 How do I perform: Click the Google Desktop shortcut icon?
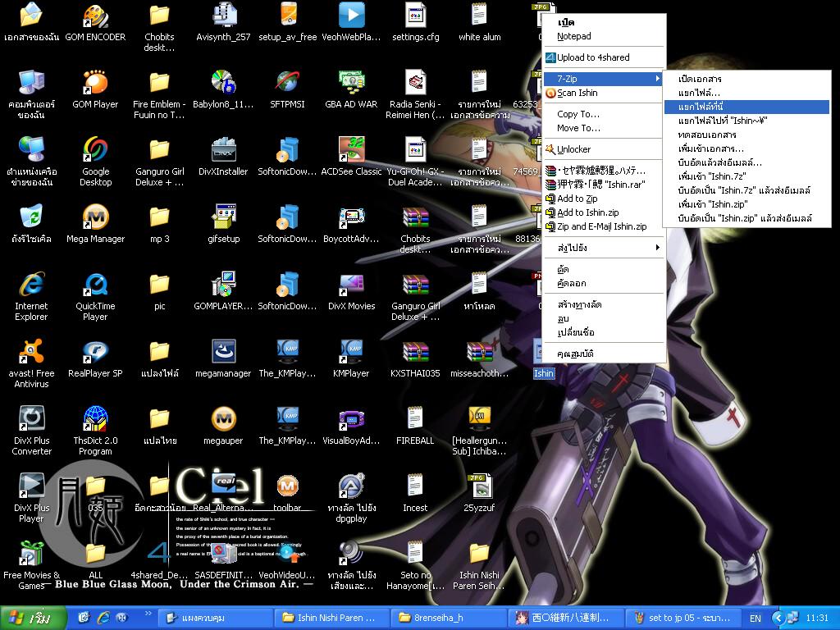pyautogui.click(x=95, y=150)
